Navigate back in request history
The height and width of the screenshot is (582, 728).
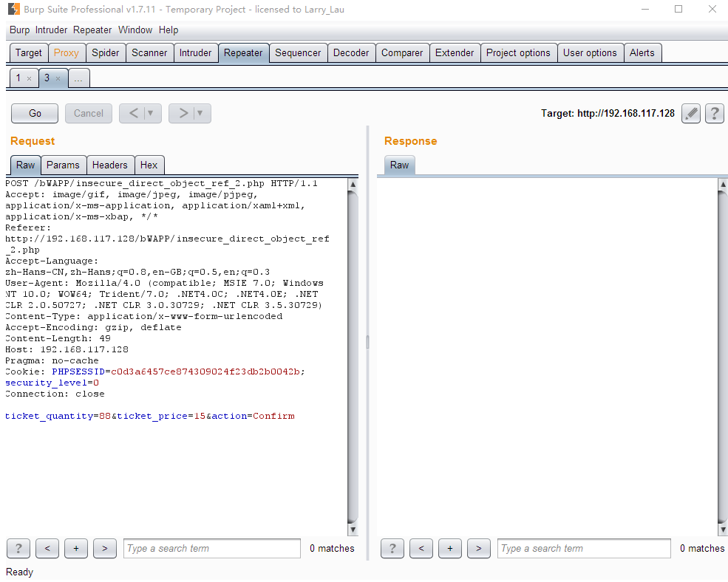pyautogui.click(x=134, y=113)
